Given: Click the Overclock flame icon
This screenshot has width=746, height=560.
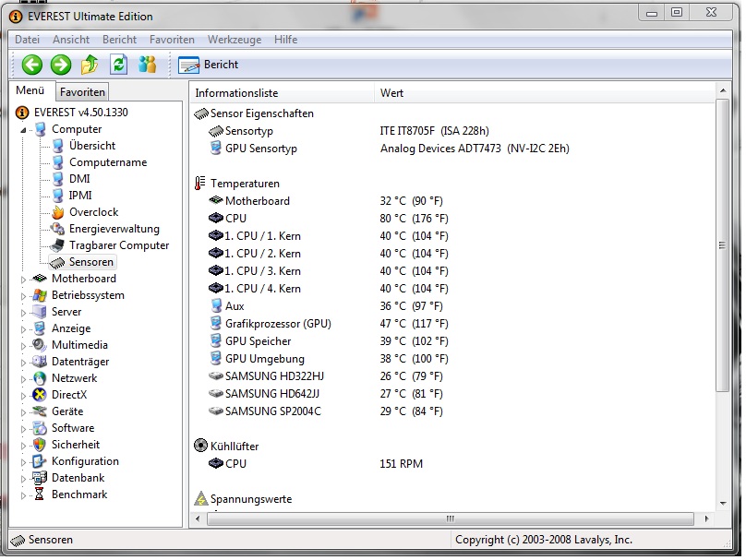Looking at the screenshot, I should (x=58, y=212).
